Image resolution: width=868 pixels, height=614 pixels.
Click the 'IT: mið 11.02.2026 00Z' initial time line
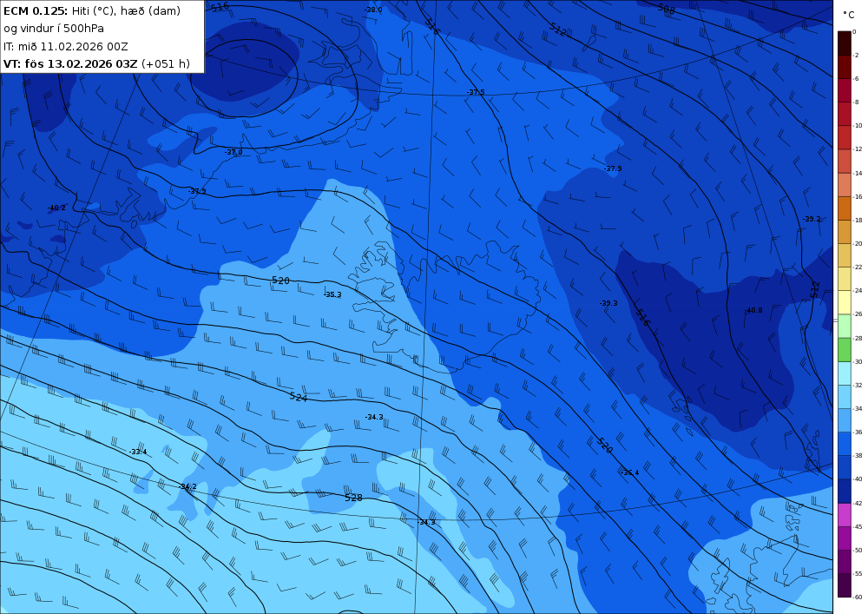[x=65, y=47]
